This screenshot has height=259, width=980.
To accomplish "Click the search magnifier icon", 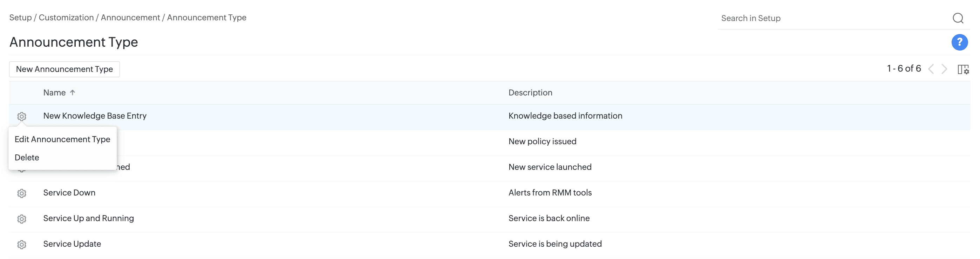I will point(958,18).
